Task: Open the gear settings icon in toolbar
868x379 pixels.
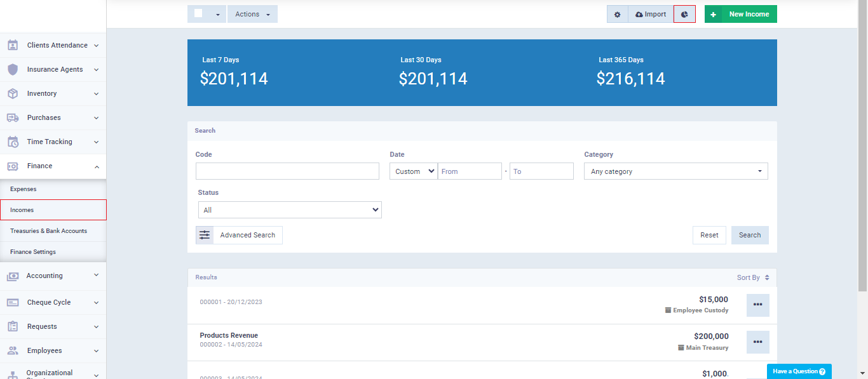Action: [x=617, y=14]
